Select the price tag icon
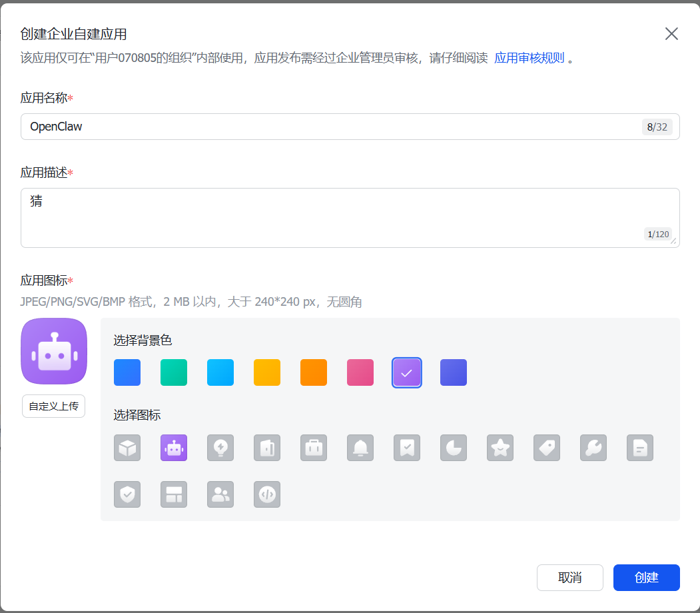This screenshot has height=613, width=700. point(547,447)
